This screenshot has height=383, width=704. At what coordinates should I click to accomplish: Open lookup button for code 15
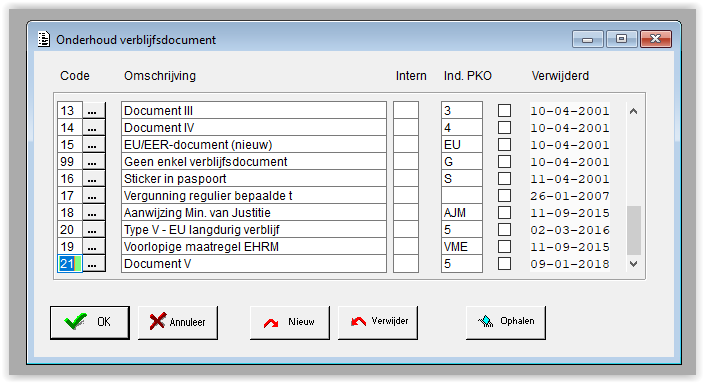point(93,145)
